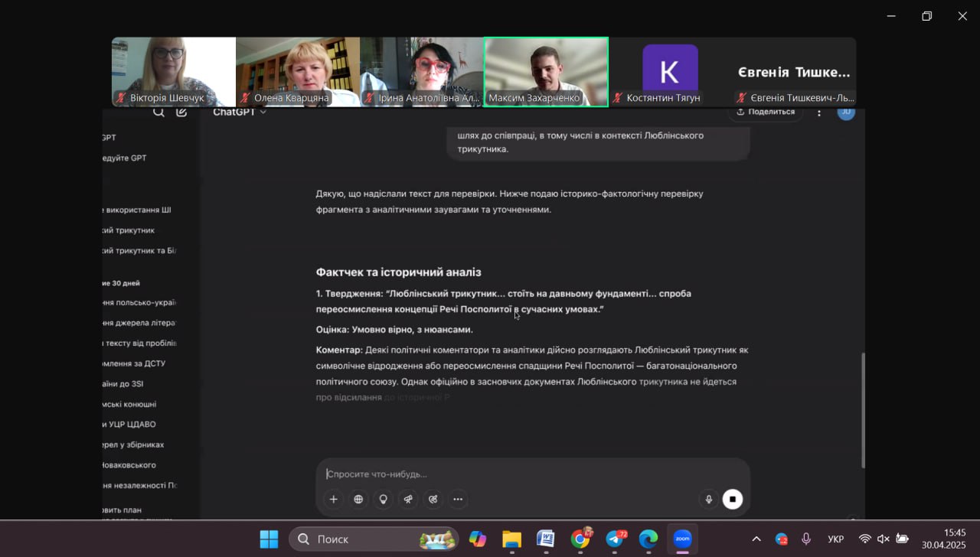Toggle the lightbulb reasoning tool
Screen dimensions: 980x557
tap(384, 500)
